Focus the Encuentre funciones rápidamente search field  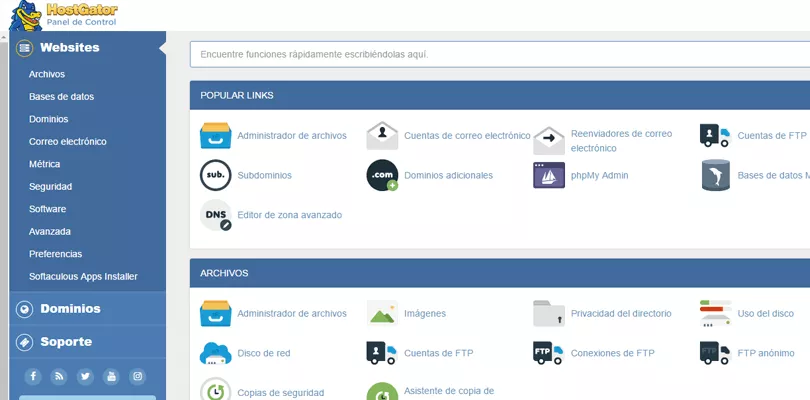500,54
